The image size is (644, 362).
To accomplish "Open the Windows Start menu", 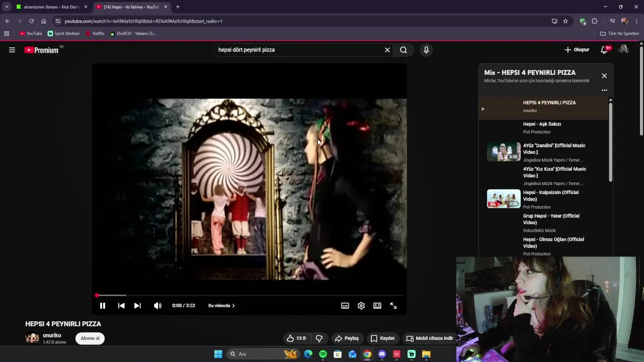I will pos(218,354).
